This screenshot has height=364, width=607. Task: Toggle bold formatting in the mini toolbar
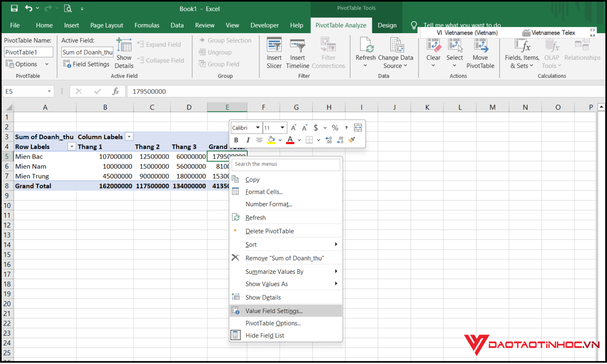click(x=236, y=140)
